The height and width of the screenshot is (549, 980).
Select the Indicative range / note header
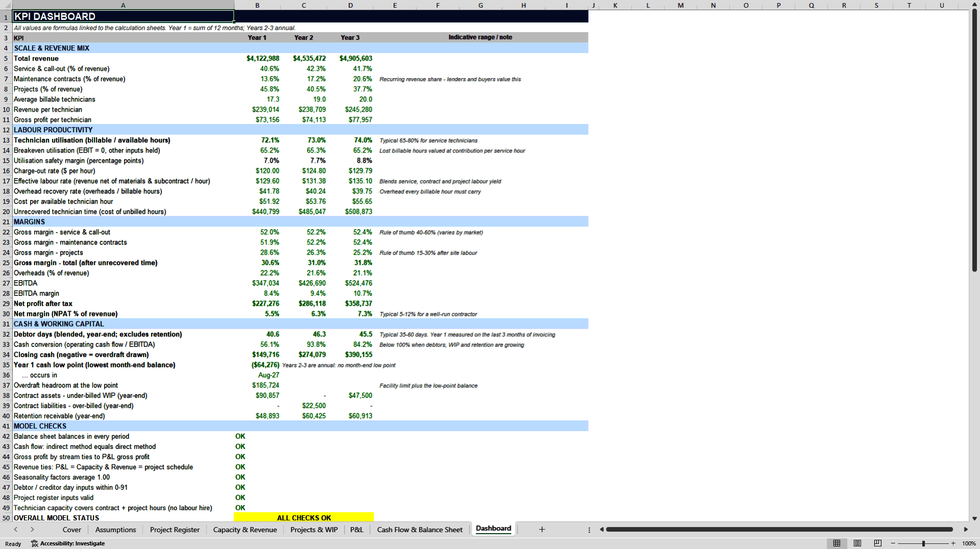(480, 37)
